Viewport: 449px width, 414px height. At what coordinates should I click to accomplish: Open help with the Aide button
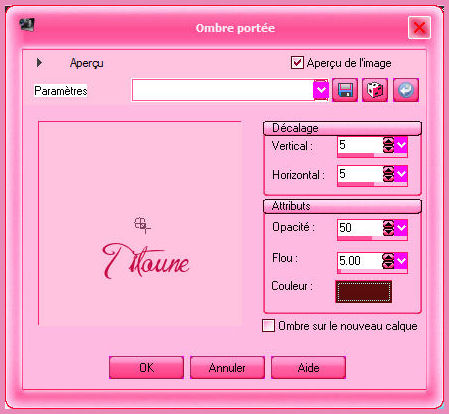click(x=308, y=368)
